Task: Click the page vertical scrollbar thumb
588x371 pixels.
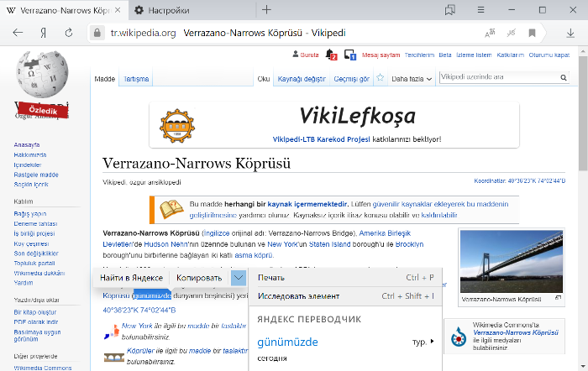Action: point(583,112)
